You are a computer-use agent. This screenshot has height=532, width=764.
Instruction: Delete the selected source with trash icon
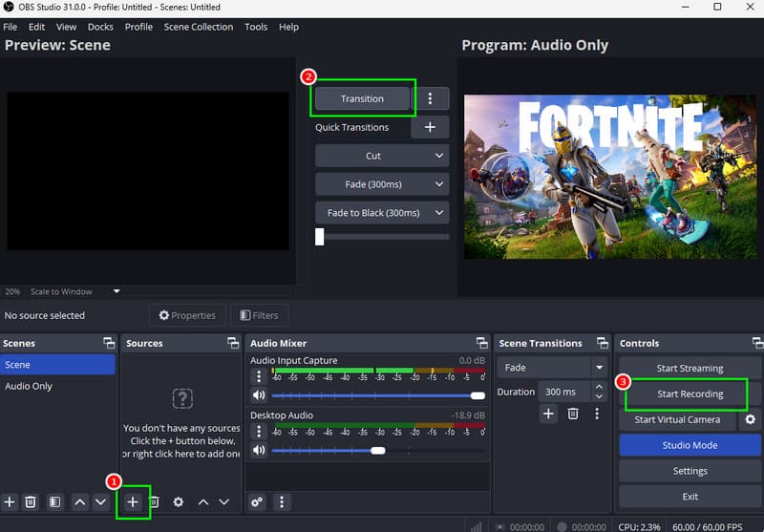155,501
